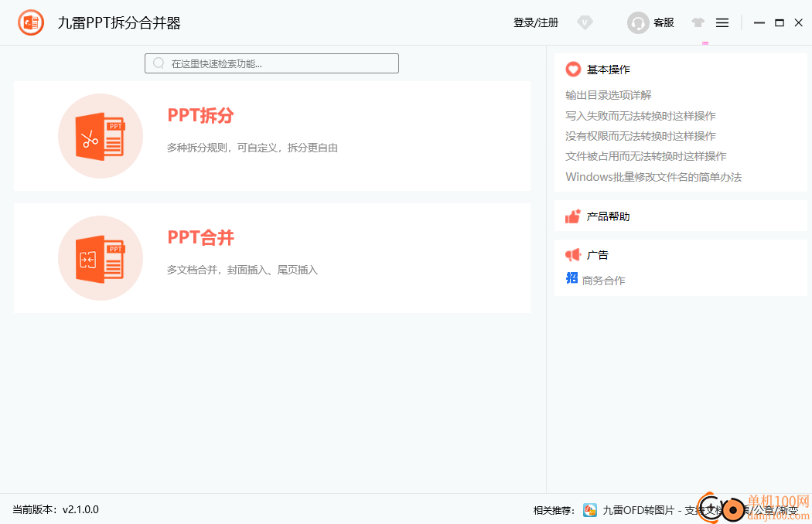Close the application window
Viewport: 812px width, 524px height.
point(799,22)
